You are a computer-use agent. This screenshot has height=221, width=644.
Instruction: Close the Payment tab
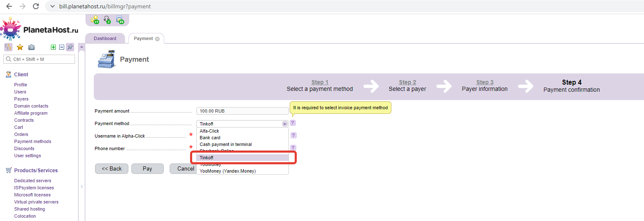(157, 39)
